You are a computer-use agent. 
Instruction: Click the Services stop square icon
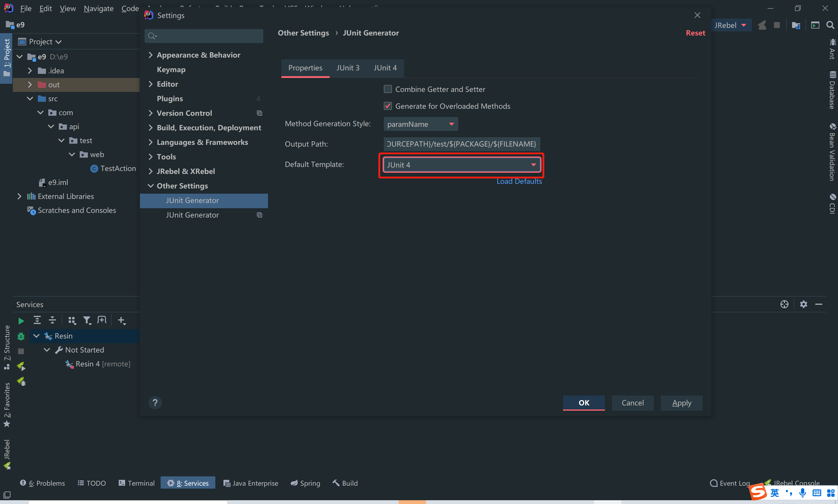(x=21, y=351)
